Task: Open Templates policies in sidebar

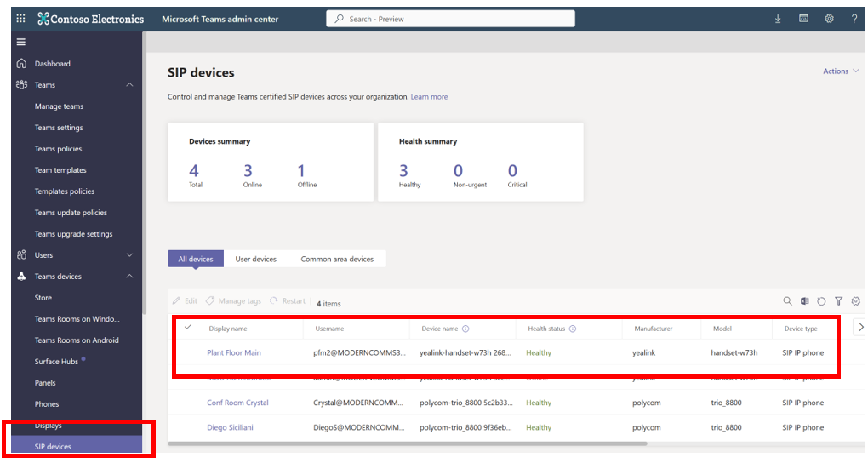Action: point(65,191)
